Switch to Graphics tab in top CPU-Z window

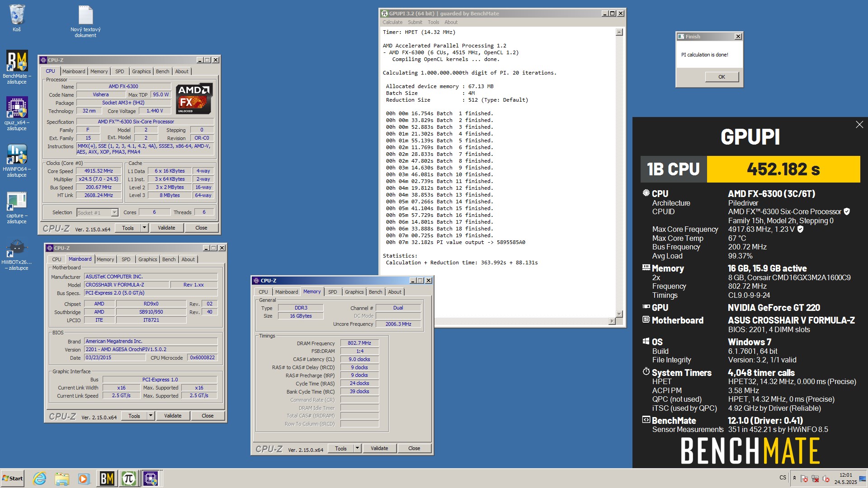click(x=142, y=71)
